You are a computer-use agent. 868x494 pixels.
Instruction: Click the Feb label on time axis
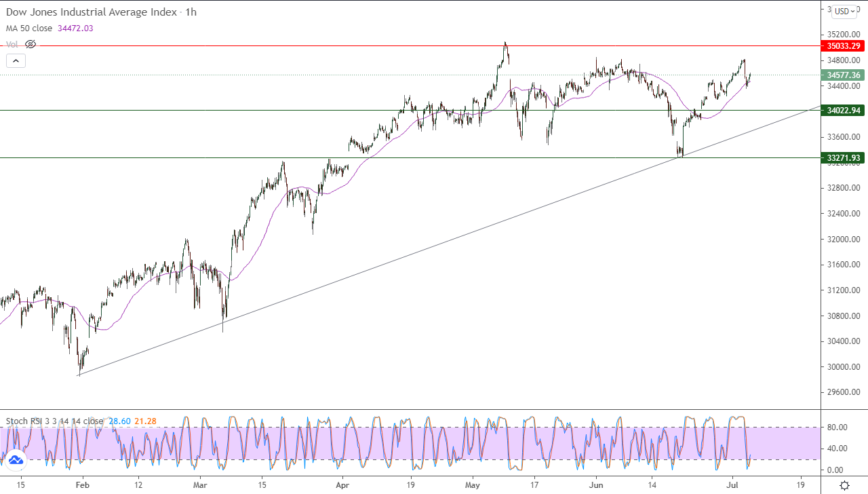pos(82,485)
